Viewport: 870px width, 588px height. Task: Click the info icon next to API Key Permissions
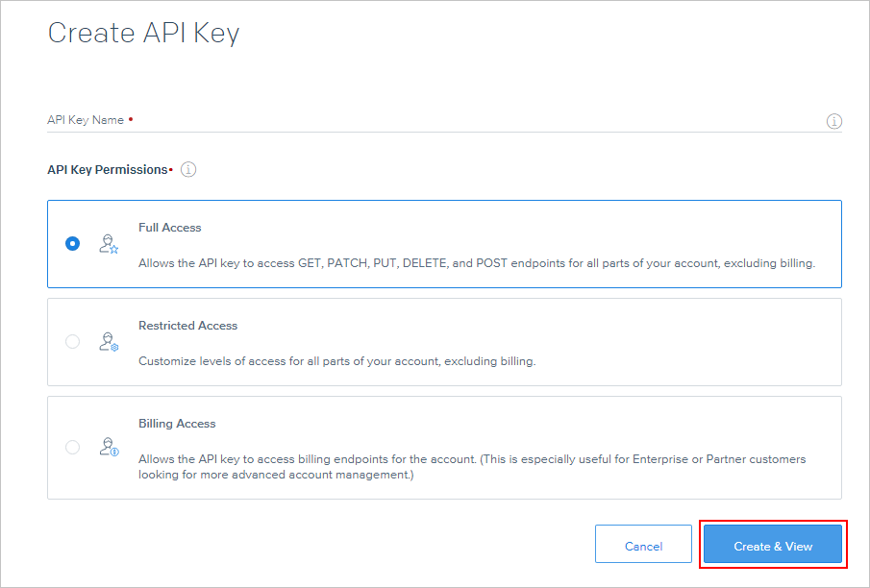(x=188, y=170)
